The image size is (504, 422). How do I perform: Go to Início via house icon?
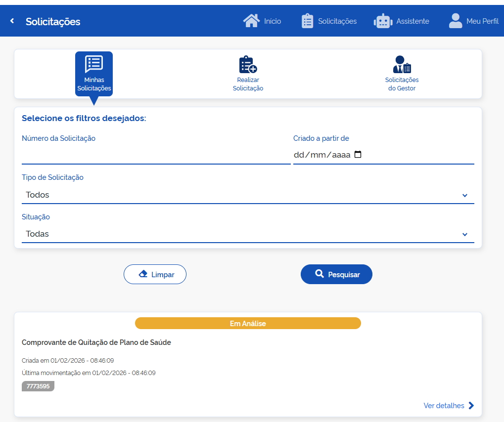point(251,21)
